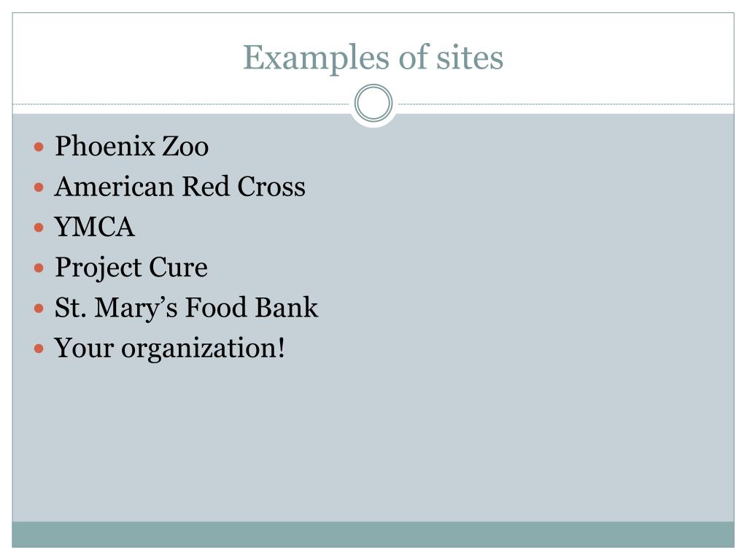
Task: Click the bullet beside Your organization!
Action: [39, 349]
